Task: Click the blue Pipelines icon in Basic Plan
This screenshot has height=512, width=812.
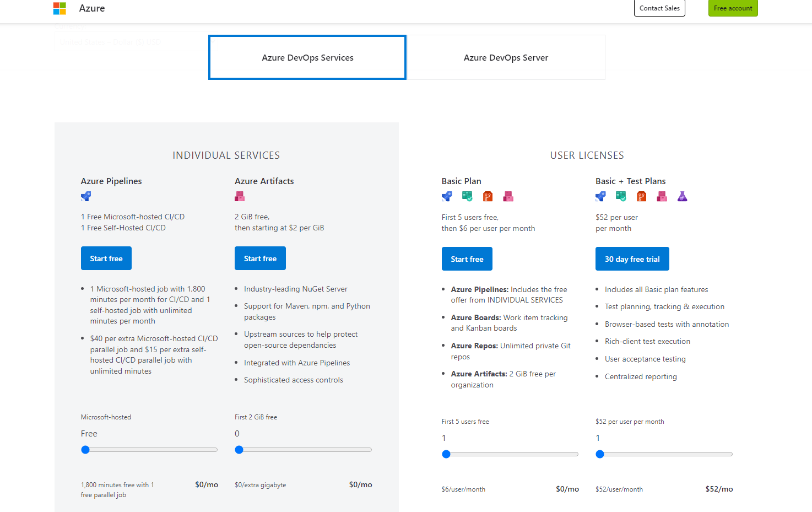Action: tap(447, 196)
